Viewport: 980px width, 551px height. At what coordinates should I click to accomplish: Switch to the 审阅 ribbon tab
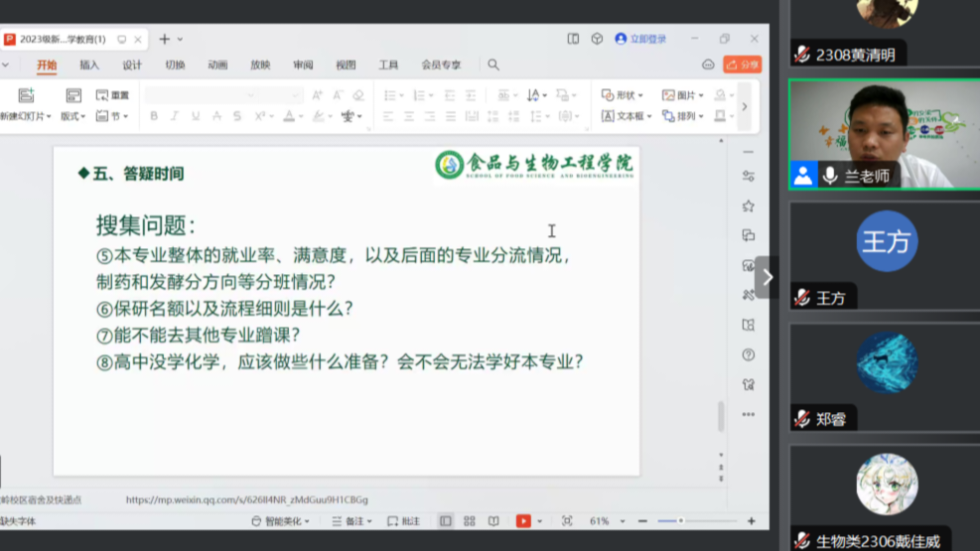pyautogui.click(x=303, y=65)
